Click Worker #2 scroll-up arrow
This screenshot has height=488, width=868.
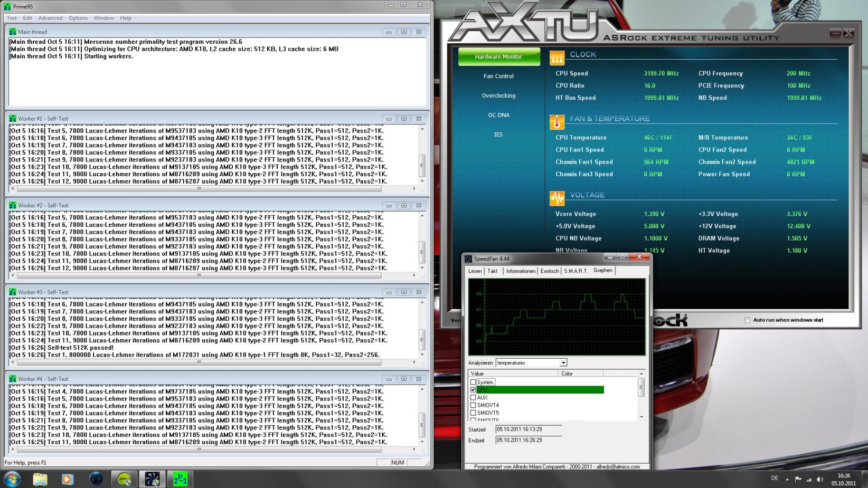coord(422,216)
